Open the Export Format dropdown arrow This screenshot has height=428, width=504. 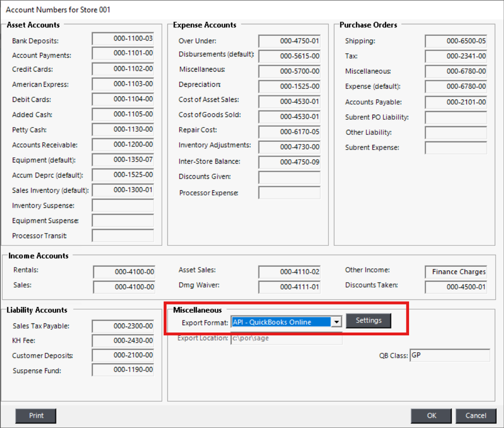click(337, 322)
